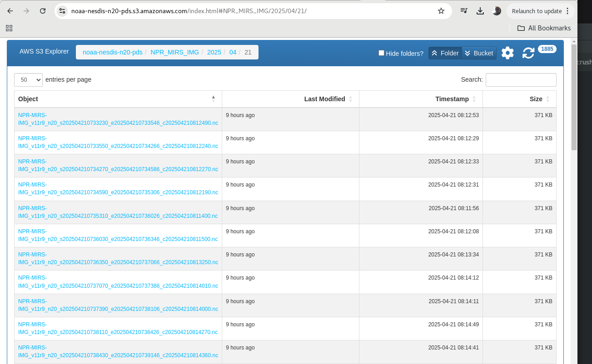Screen dimensions: 592x364
Task: Switch to Bucket view mode
Action: point(479,53)
